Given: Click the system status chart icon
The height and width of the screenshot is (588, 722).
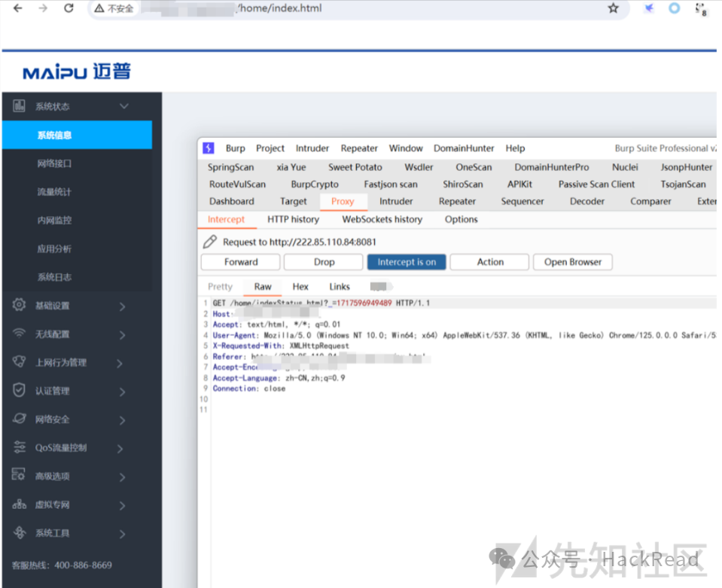Looking at the screenshot, I should (x=19, y=106).
